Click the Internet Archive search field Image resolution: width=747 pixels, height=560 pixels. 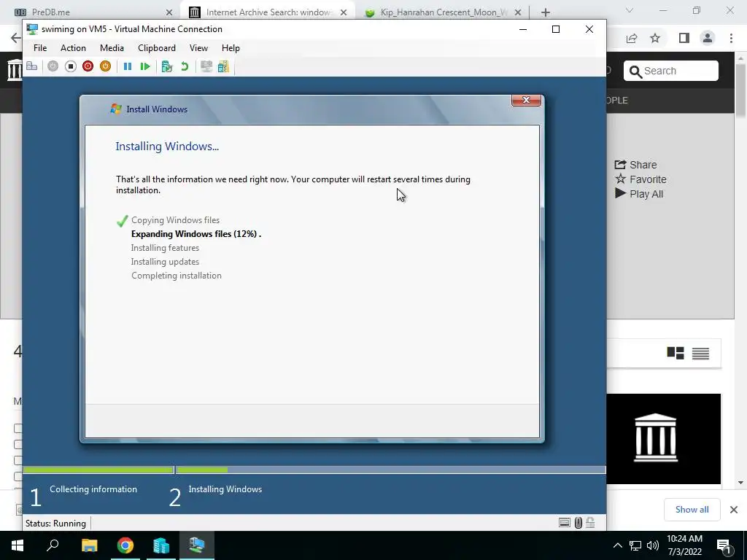[671, 71]
